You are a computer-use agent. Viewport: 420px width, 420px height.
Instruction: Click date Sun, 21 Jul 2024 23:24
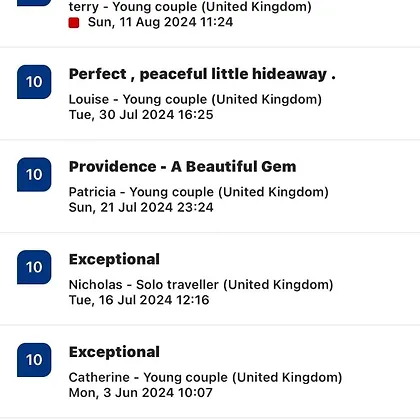(141, 207)
